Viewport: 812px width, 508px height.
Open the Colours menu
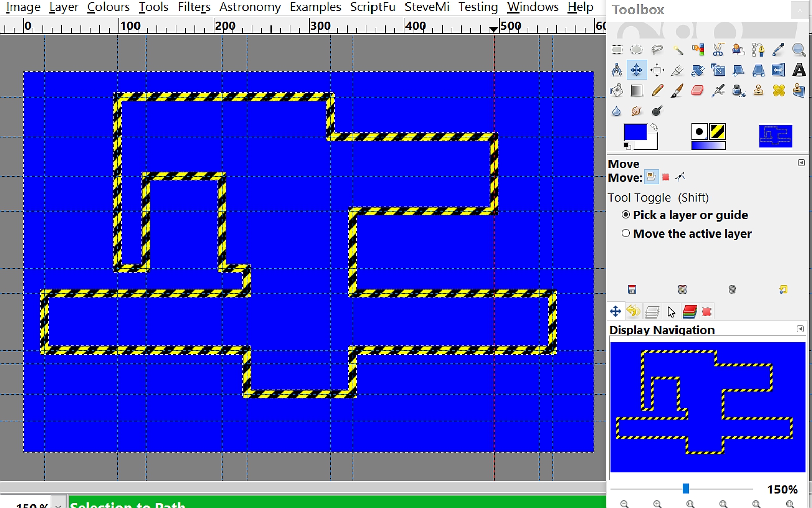[x=108, y=7]
